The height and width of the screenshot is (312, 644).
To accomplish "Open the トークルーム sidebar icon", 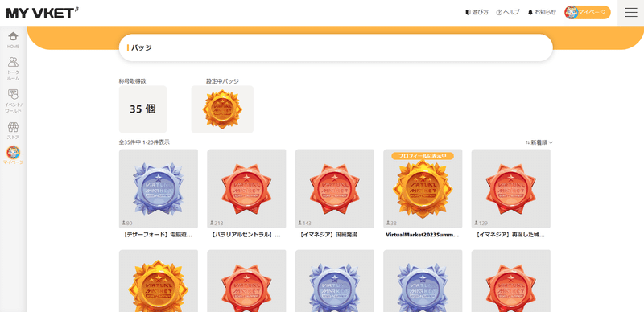I will click(13, 68).
